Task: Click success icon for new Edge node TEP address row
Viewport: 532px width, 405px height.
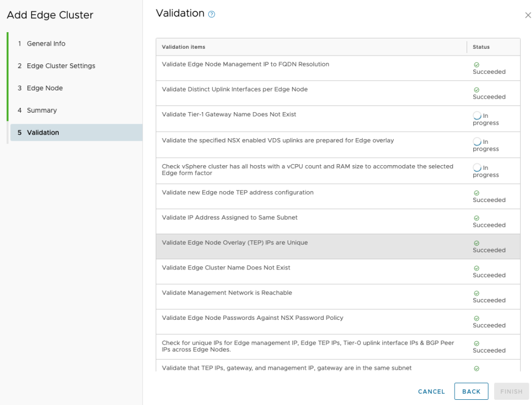Action: pos(476,193)
